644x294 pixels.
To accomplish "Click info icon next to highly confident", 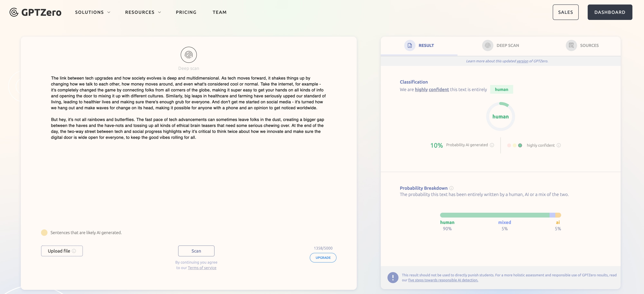I will pyautogui.click(x=559, y=145).
